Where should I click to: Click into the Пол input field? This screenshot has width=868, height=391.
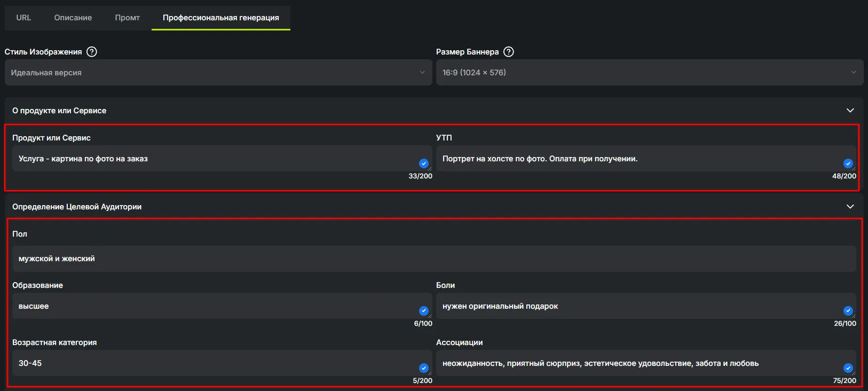(433, 259)
